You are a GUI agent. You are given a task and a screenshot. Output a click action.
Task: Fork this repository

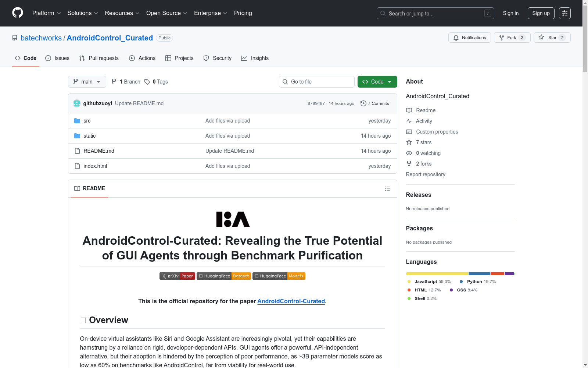[512, 38]
